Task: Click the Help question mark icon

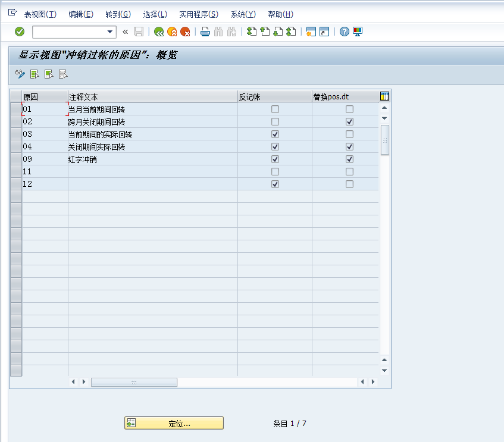Action: 344,32
